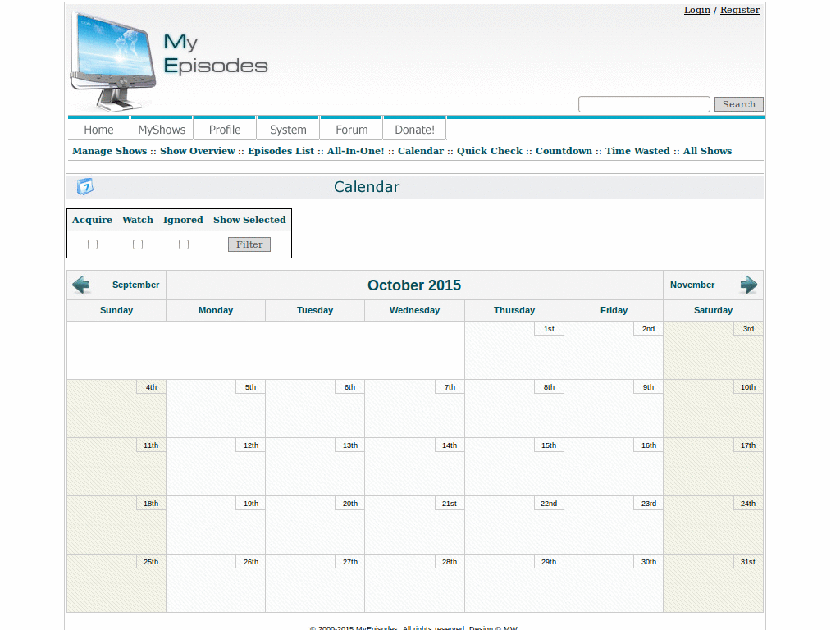Click the MyEpisodes monitor logo
840x630 pixels.
pos(113,61)
